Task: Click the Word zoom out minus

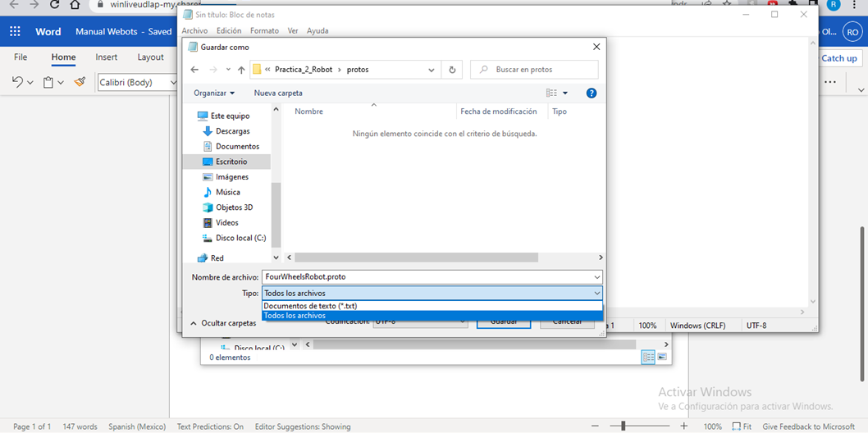Action: pyautogui.click(x=595, y=426)
